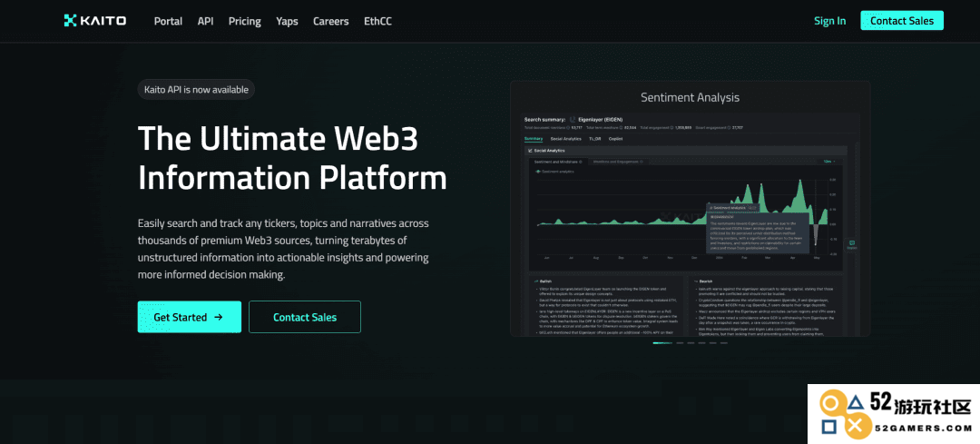Switch to Social Analytics tab in preview

point(565,139)
